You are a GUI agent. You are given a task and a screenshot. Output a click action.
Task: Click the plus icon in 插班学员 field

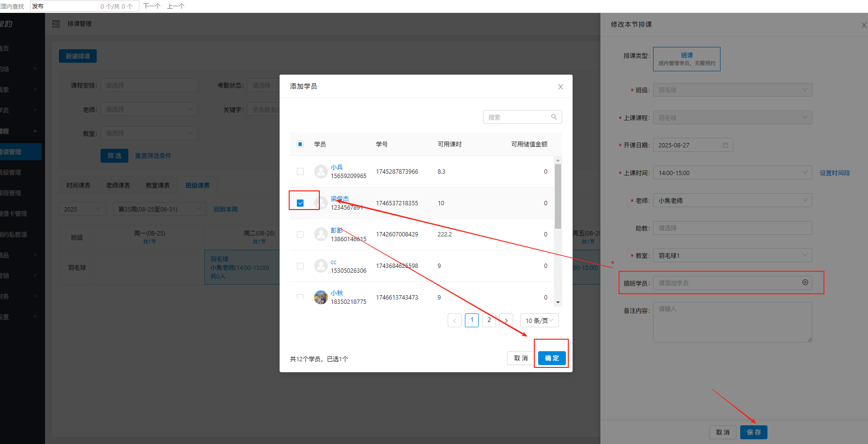pos(805,283)
